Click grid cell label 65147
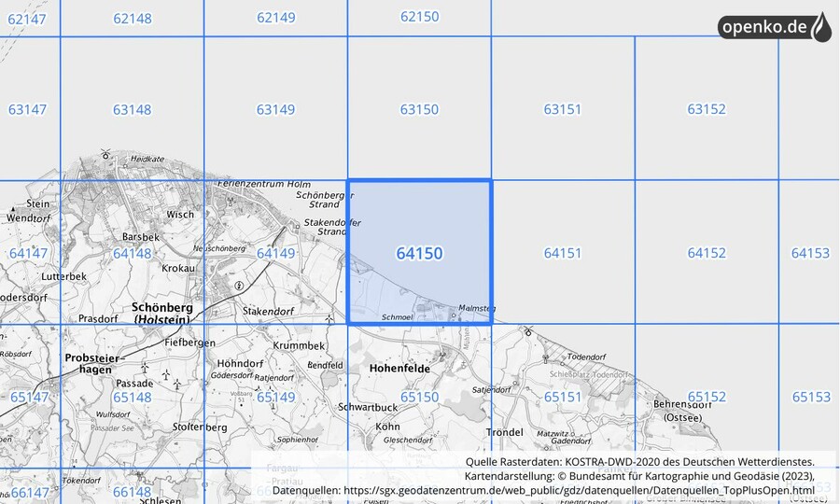Image resolution: width=840 pixels, height=504 pixels. [x=29, y=398]
